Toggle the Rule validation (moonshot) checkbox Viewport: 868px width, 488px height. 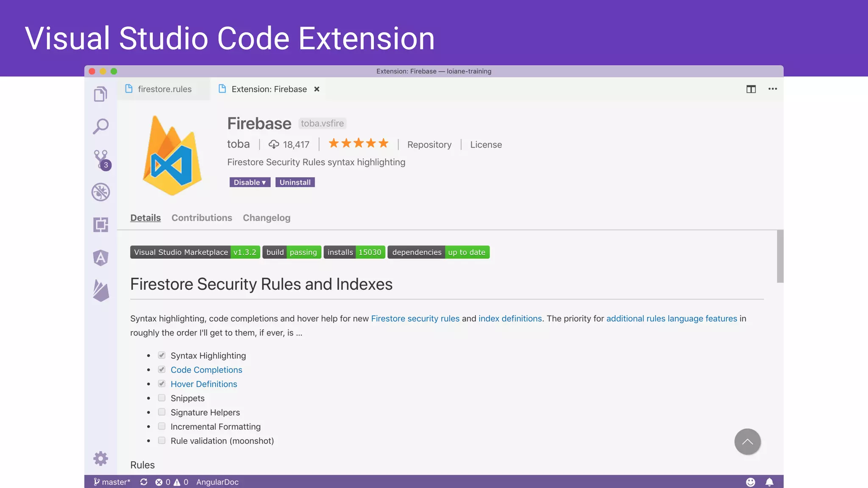point(161,441)
